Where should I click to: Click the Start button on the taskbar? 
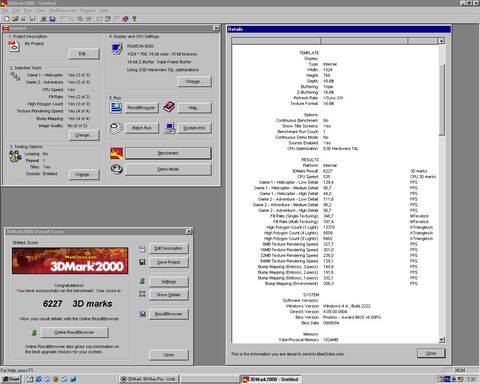(x=12, y=379)
